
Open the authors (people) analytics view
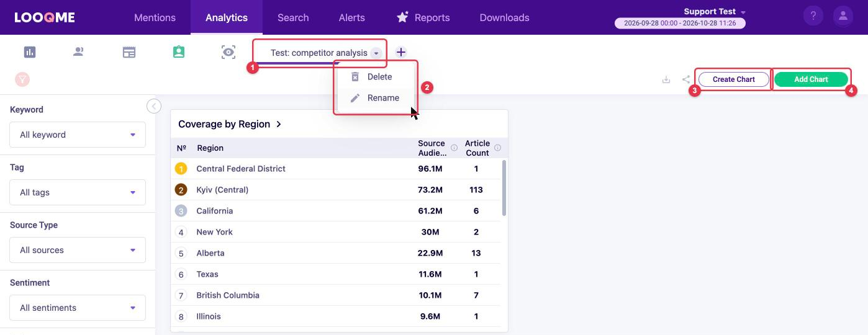click(x=78, y=52)
